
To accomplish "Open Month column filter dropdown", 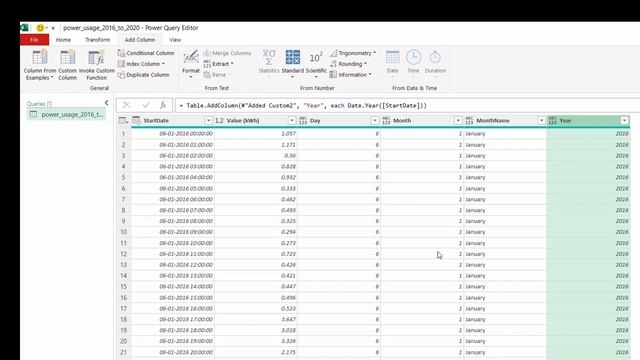I will (x=458, y=120).
